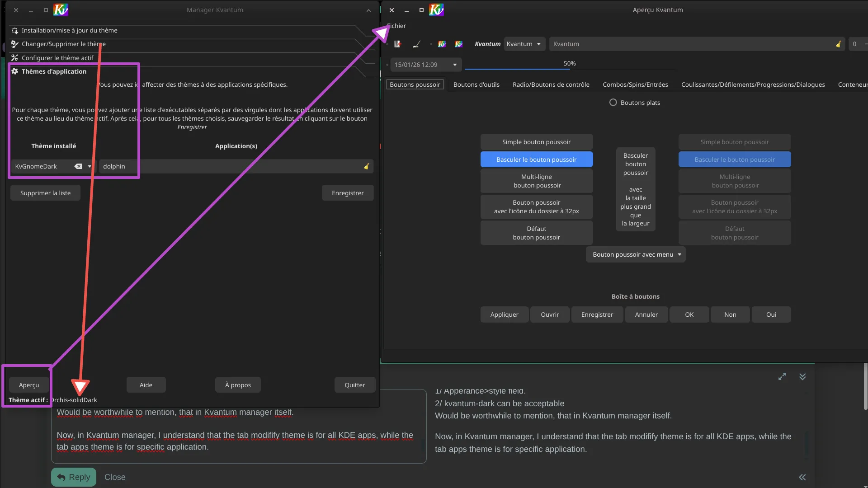
Task: Click the exit icon in the Aperçu toolbar
Action: [x=397, y=44]
